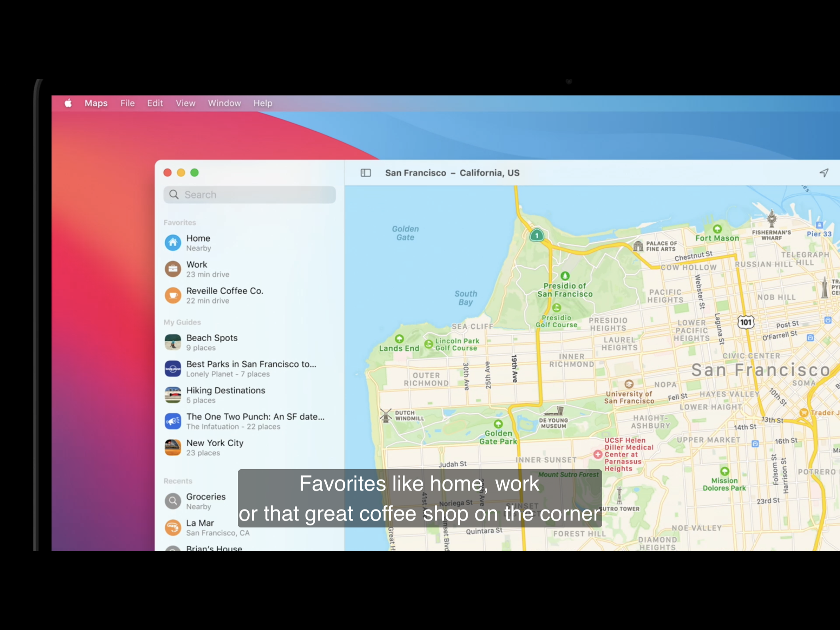Click the Hiking Destinations title

(x=226, y=390)
